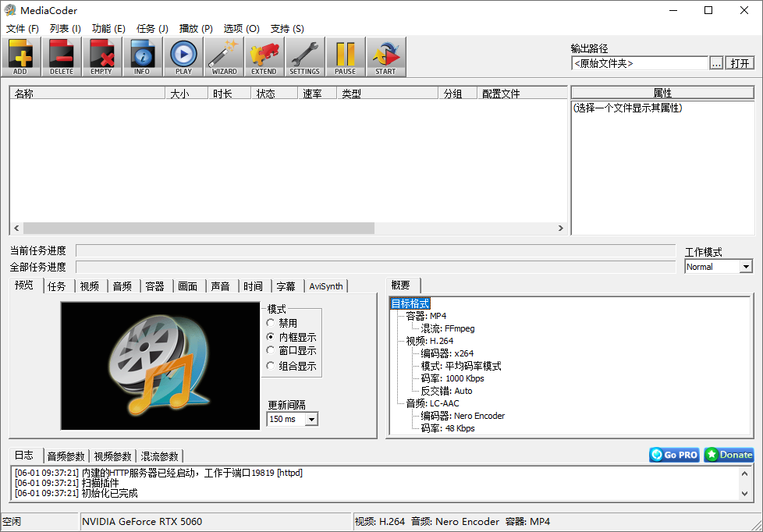Open the 文件 (F) menu
Image resolution: width=763 pixels, height=532 pixels.
(23, 29)
